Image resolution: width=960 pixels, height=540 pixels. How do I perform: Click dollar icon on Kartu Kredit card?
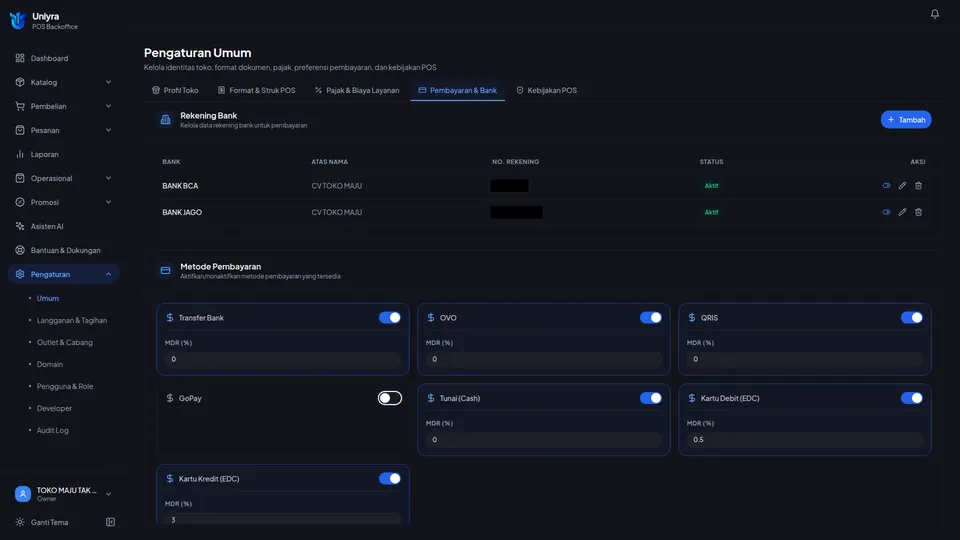click(x=170, y=478)
